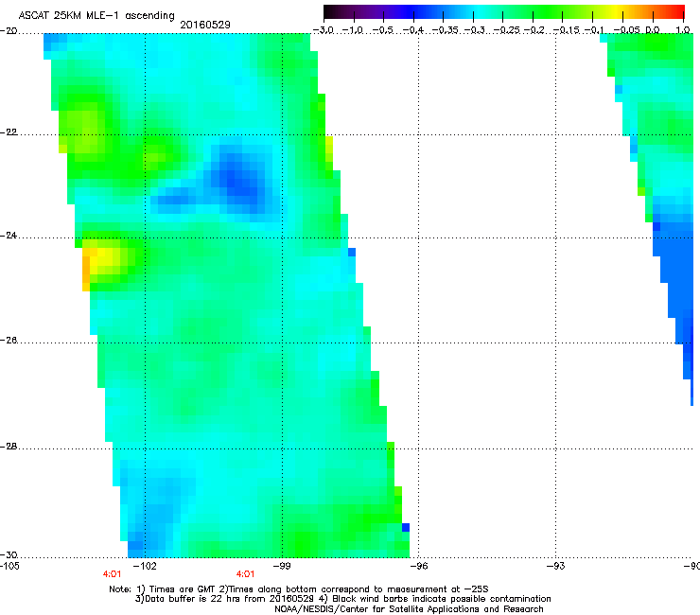Click the NOAA/NESDIS credit line
This screenshot has height=615, width=700.
[409, 609]
